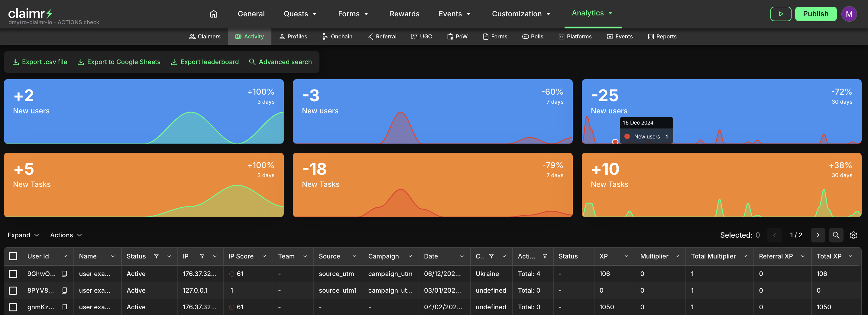Go to previous table page
The height and width of the screenshot is (315, 868).
click(x=774, y=235)
